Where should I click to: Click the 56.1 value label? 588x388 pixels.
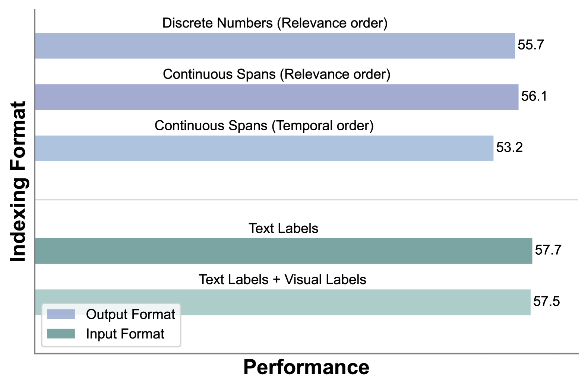tap(534, 96)
